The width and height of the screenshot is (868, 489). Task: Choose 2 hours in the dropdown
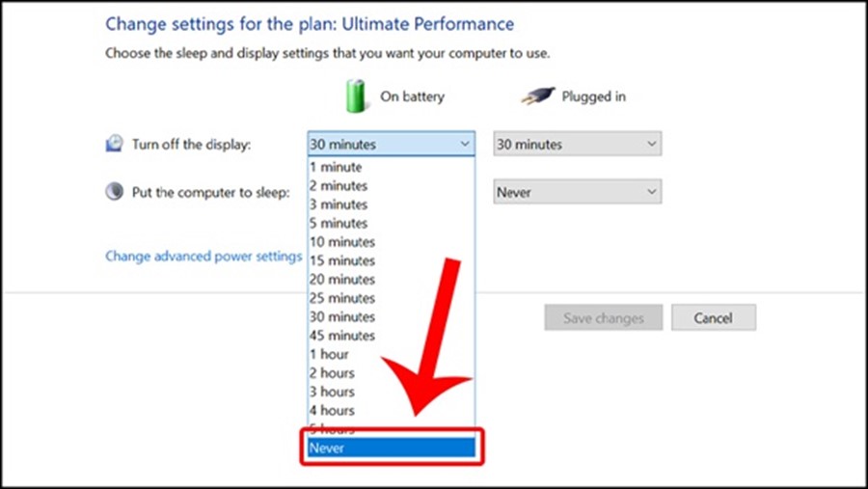(392, 373)
